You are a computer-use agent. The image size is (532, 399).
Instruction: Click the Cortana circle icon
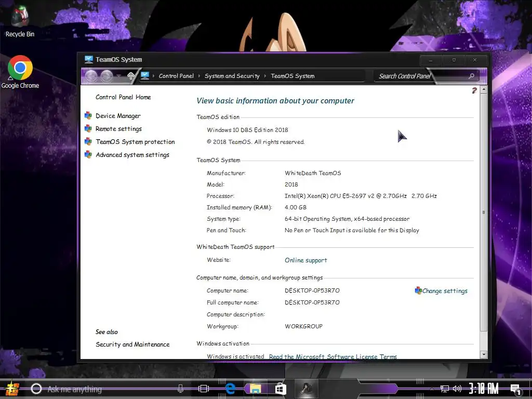point(36,389)
